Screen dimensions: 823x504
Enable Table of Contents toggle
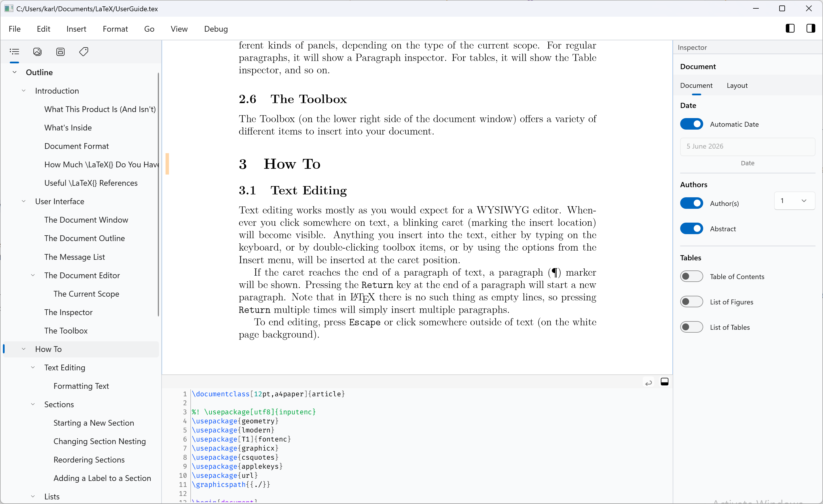click(691, 276)
